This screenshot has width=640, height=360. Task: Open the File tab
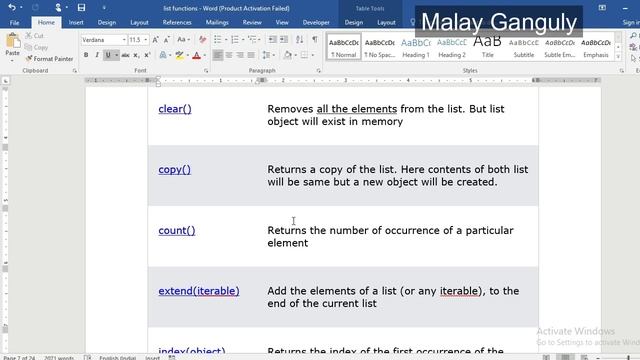(x=14, y=22)
